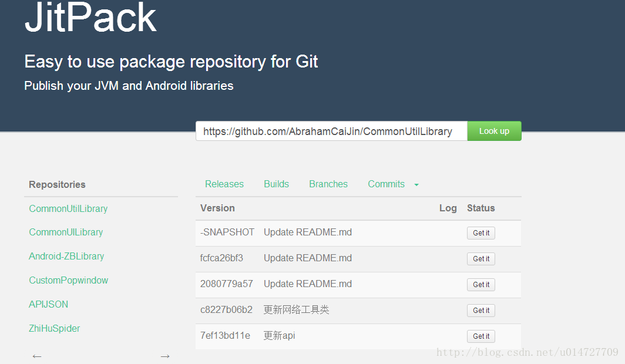Viewport: 625px width, 364px height.
Task: Click the repository URL input field
Action: click(331, 131)
